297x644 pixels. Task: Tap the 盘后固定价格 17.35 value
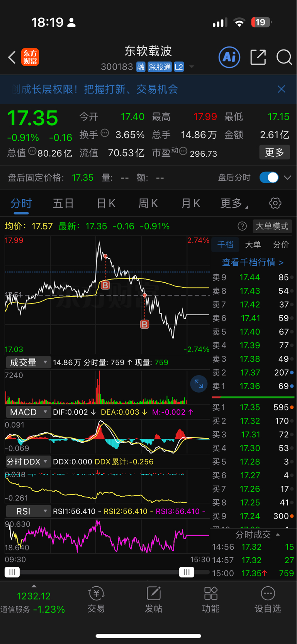(x=83, y=178)
